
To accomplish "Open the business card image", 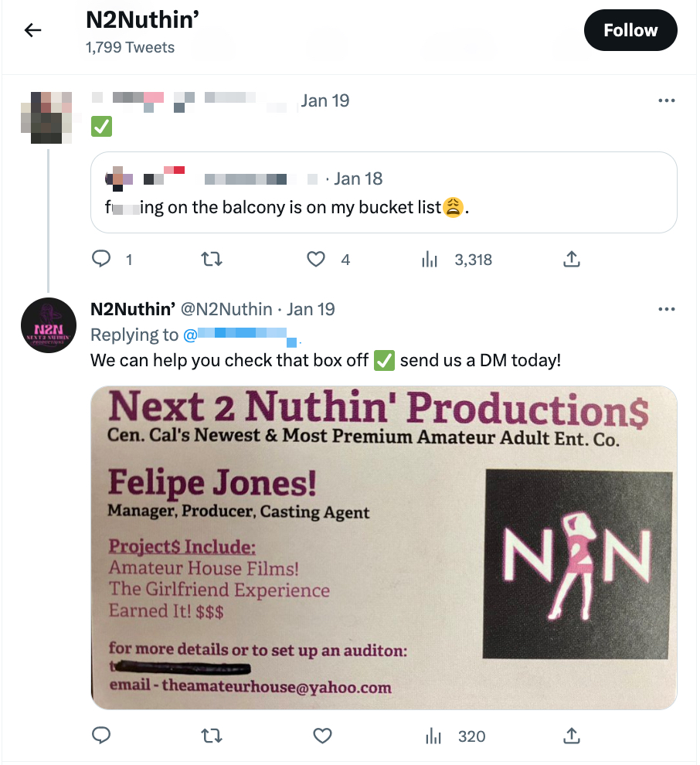I will (383, 547).
